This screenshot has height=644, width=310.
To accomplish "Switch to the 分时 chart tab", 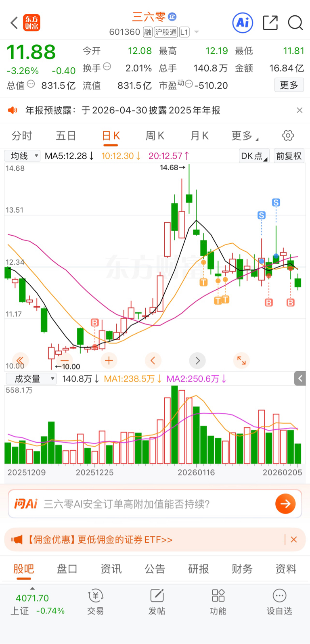I will [22, 136].
